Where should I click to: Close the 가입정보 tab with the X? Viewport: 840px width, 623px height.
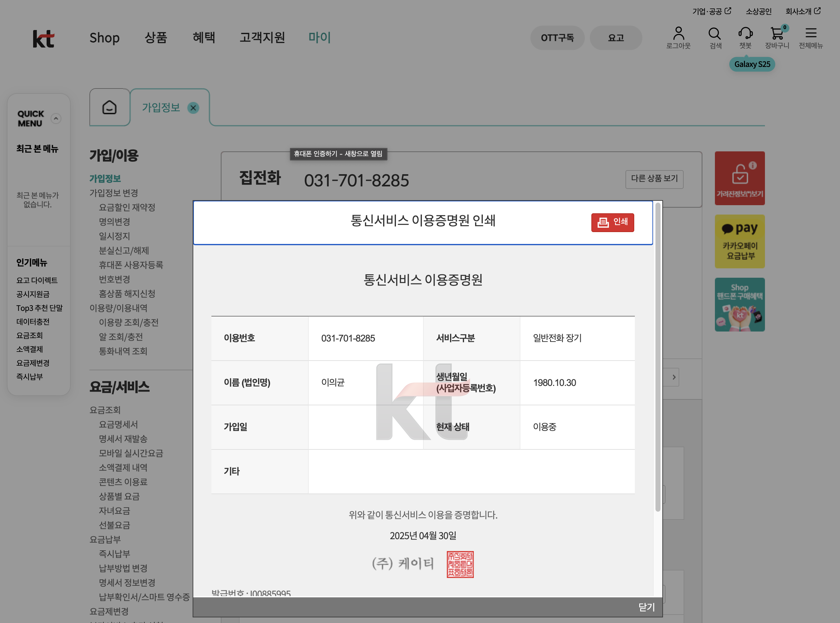[x=193, y=108]
